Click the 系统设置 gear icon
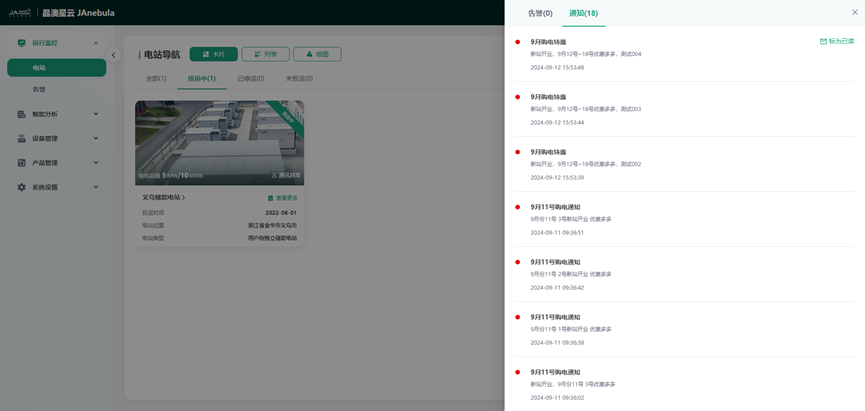Screen dimensions: 865x411 [x=22, y=187]
